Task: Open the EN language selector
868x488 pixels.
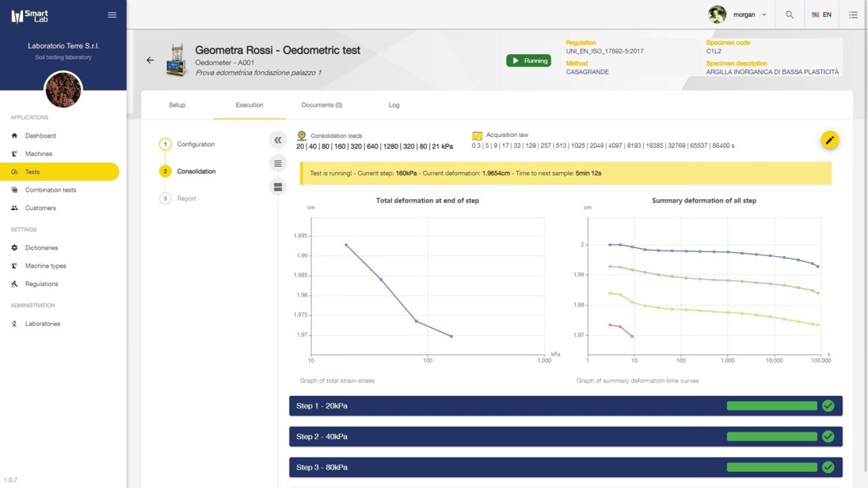Action: [x=822, y=14]
